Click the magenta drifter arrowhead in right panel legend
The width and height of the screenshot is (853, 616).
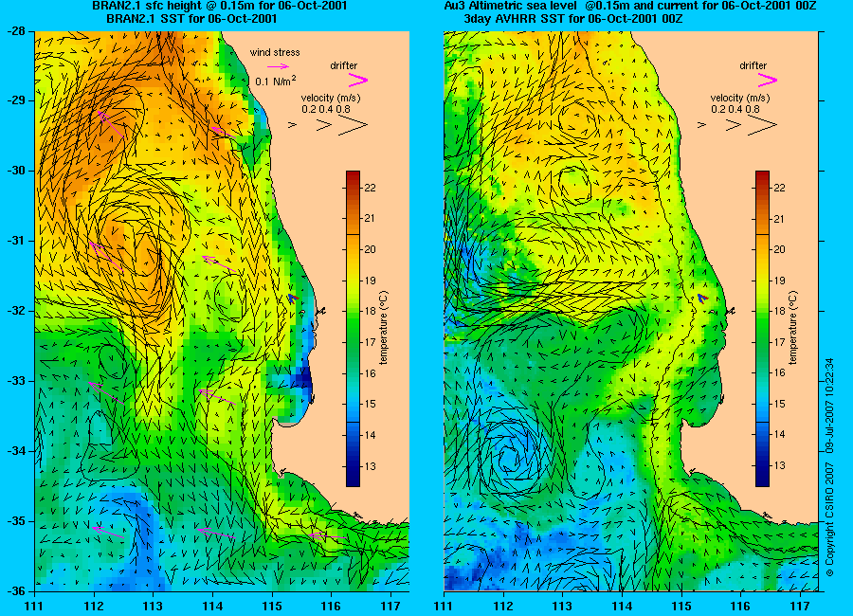click(767, 81)
